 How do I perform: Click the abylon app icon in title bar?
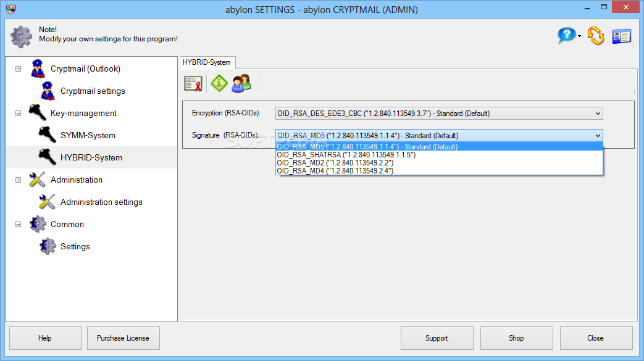11,9
